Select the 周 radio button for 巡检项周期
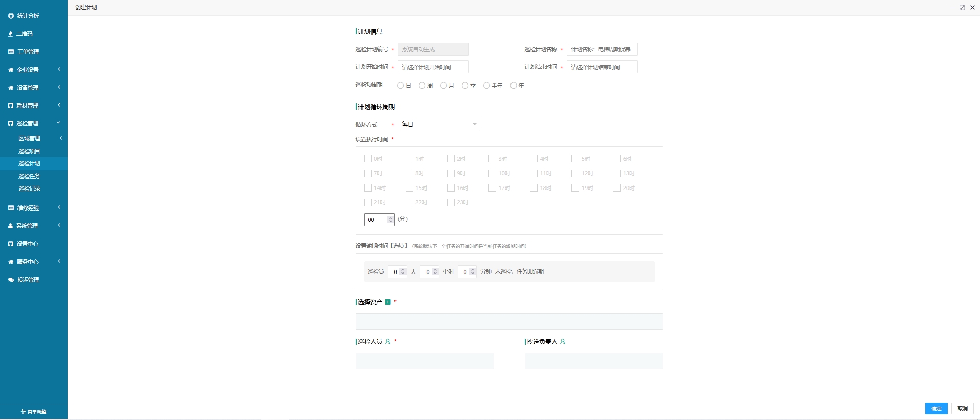This screenshot has width=980, height=420. 422,86
